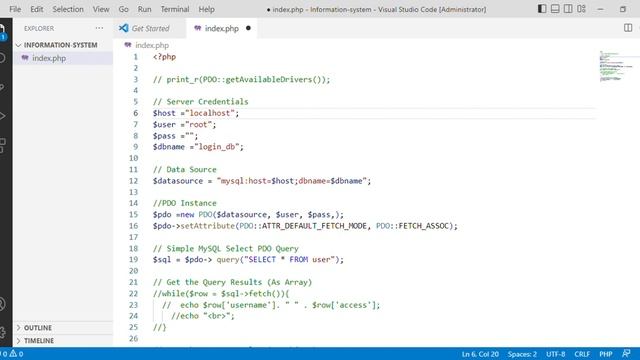Click setAttribute method on line 16
The width and height of the screenshot is (640, 360).
pyautogui.click(x=208, y=226)
